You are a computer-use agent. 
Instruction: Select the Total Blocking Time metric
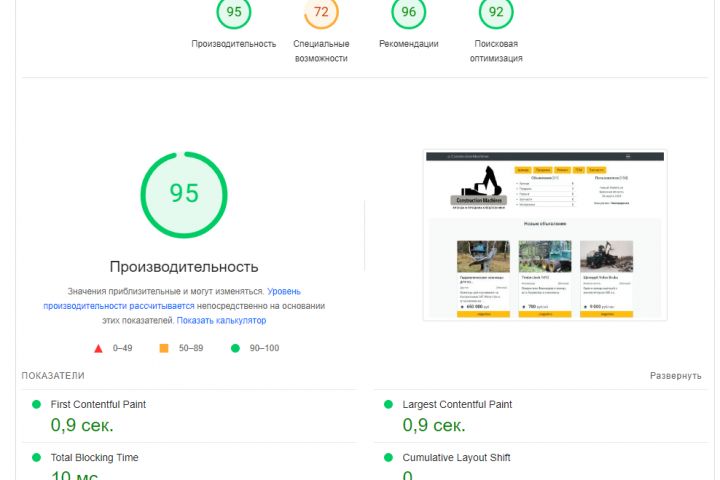coord(189,462)
